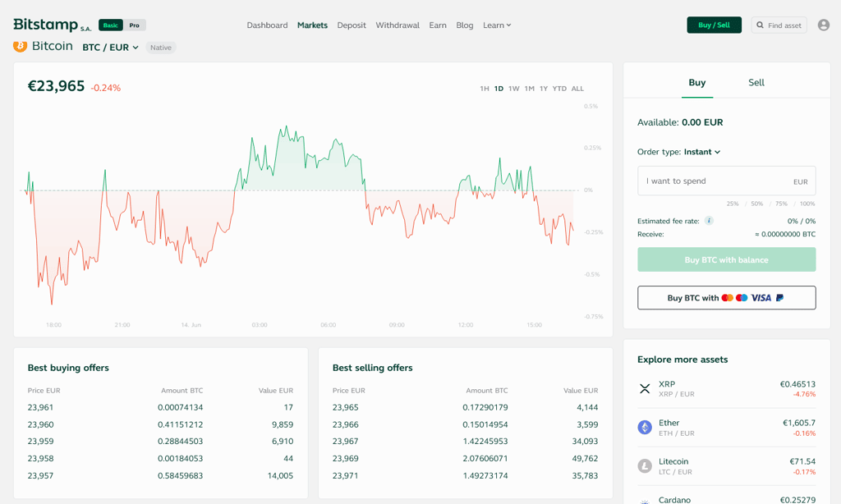This screenshot has width=841, height=504.
Task: Click buying offer price 23,958
Action: [40, 458]
